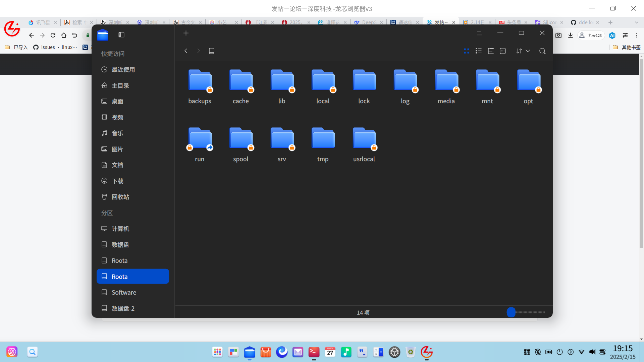This screenshot has width=644, height=362.
Task: Open 音乐 music in sidebar
Action: [133, 133]
